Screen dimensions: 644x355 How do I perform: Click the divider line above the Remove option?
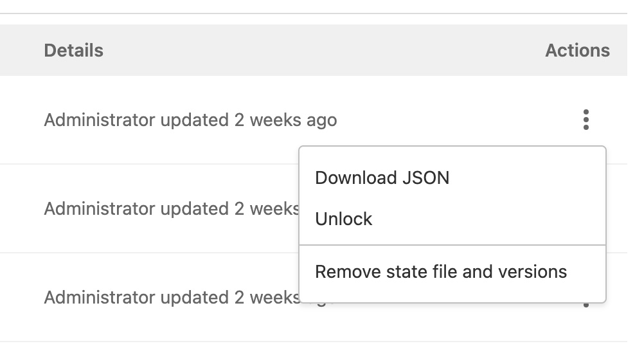[x=452, y=245]
